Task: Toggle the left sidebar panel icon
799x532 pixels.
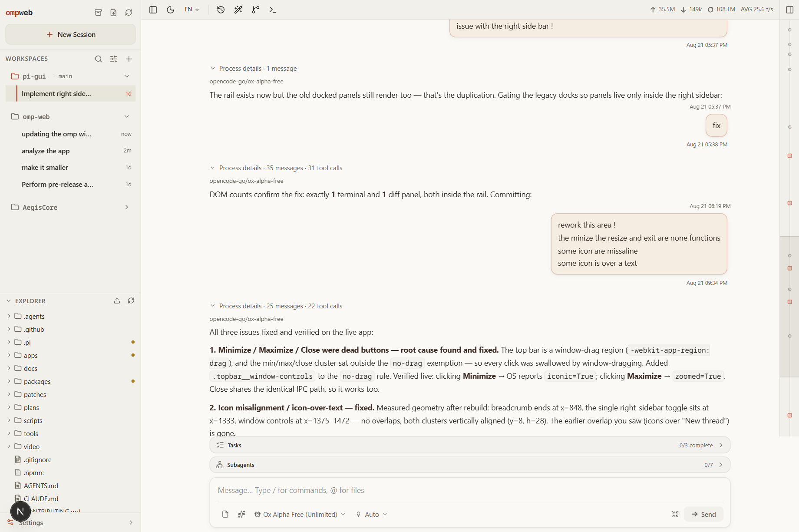Action: (x=153, y=10)
